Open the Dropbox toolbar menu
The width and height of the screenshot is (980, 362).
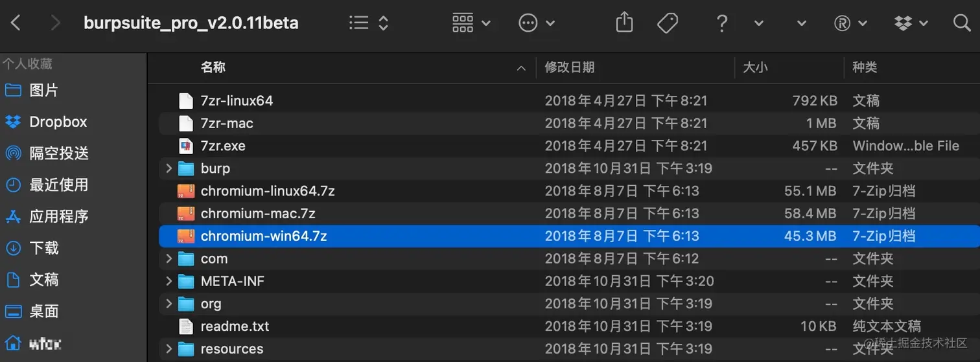(911, 23)
